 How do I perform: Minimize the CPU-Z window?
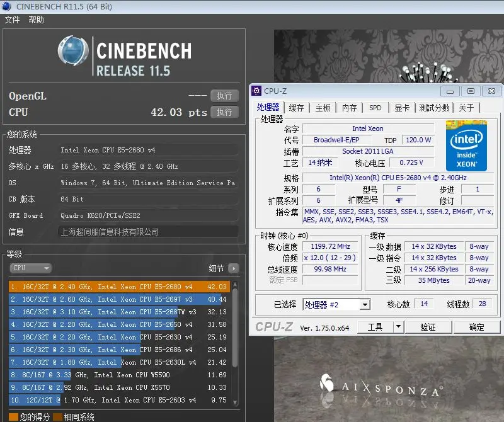451,91
